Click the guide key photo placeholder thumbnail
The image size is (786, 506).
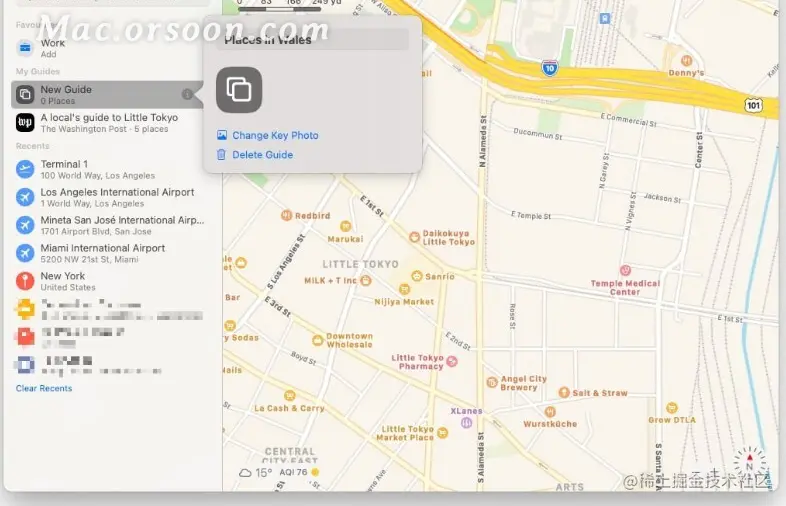coord(239,90)
